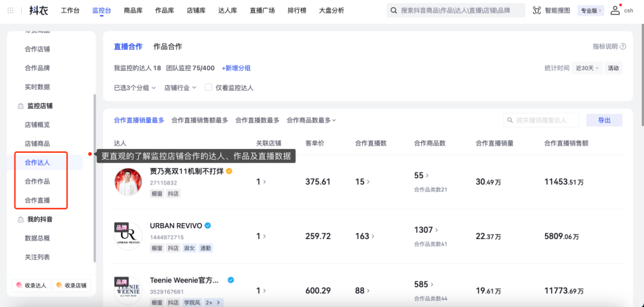
Task: Expand 合作直播数 15 for 贾乃亮 row
Action: pos(362,182)
